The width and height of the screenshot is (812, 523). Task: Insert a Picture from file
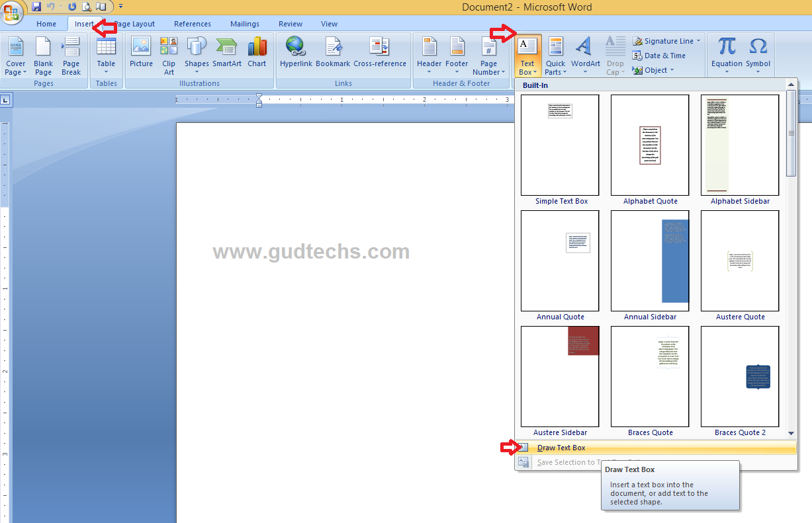(x=141, y=53)
